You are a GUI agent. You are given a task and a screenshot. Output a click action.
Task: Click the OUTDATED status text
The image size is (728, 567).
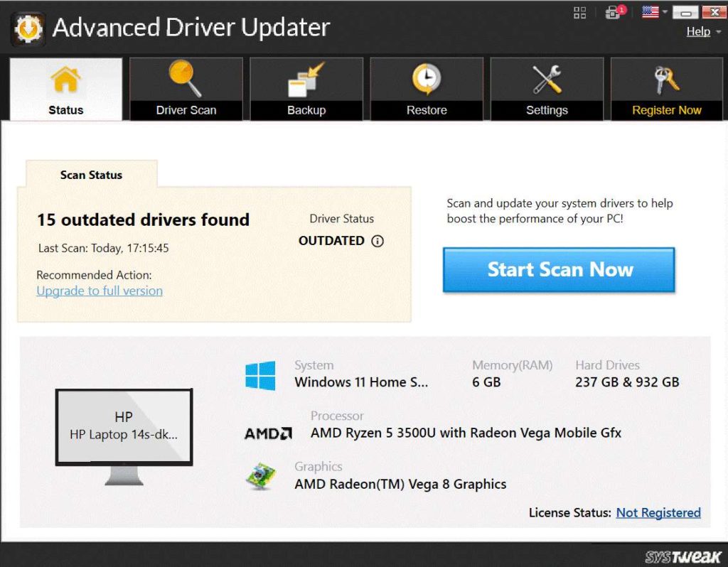coord(331,241)
